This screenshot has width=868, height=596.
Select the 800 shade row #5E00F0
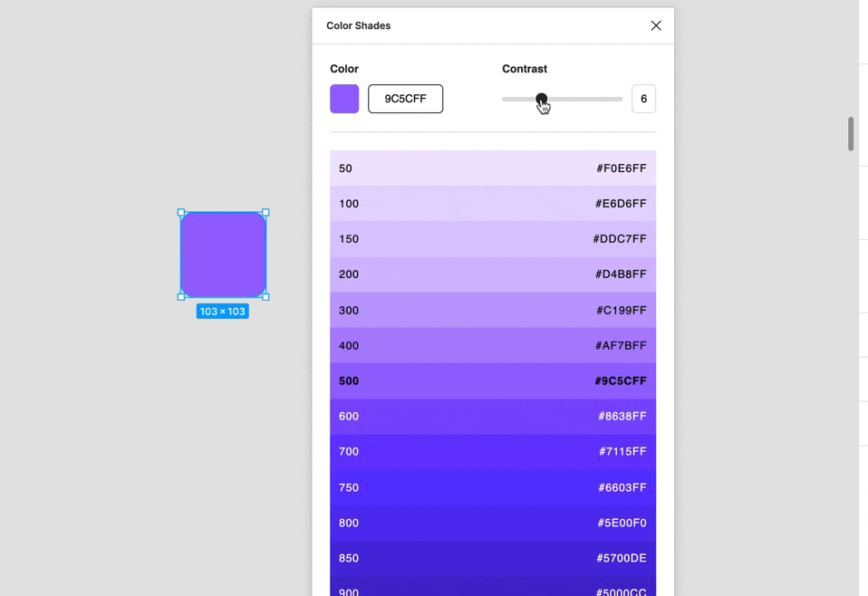tap(493, 523)
